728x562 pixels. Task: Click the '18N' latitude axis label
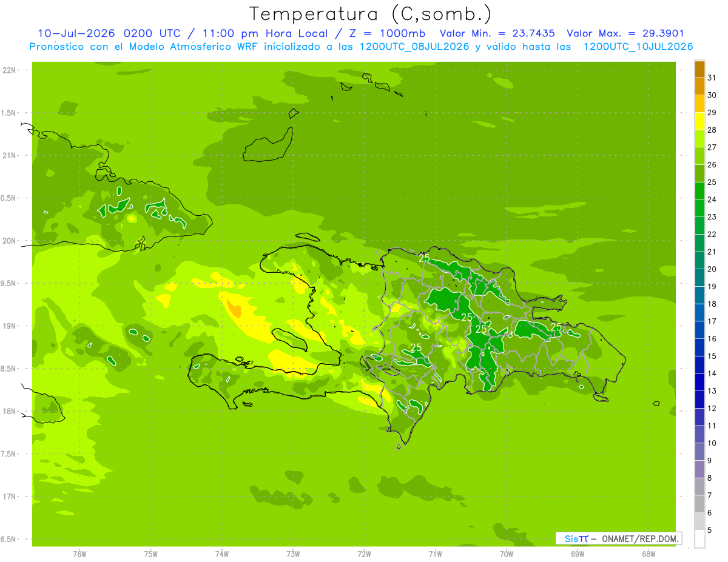tap(10, 411)
